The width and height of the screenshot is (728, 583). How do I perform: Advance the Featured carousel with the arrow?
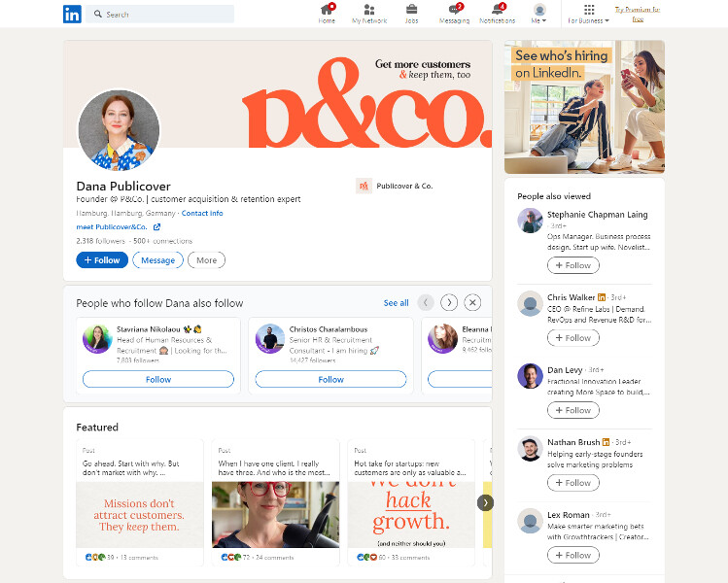click(485, 502)
